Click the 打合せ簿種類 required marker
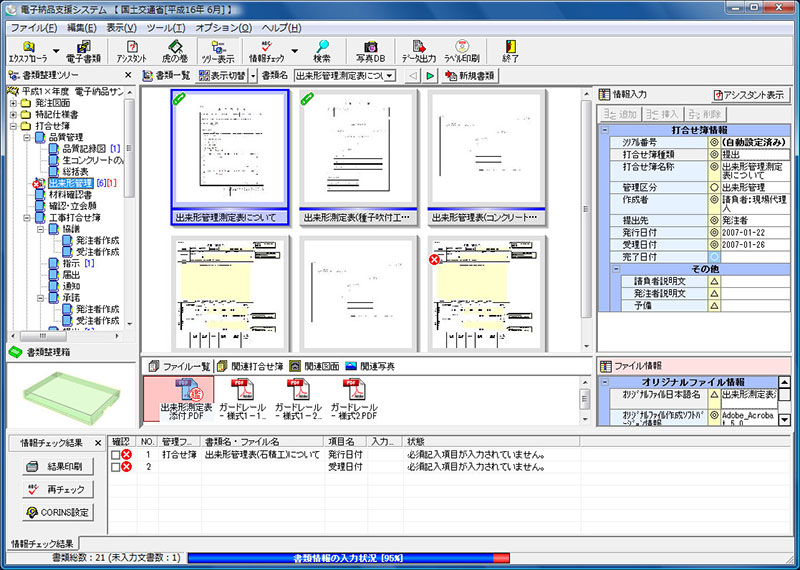Screen dimensions: 800x570 714,154
